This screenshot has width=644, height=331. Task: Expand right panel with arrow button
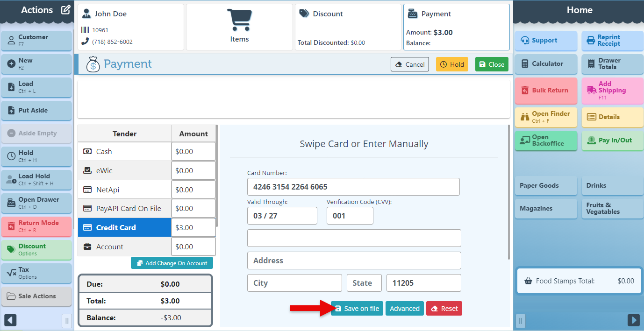pyautogui.click(x=633, y=320)
